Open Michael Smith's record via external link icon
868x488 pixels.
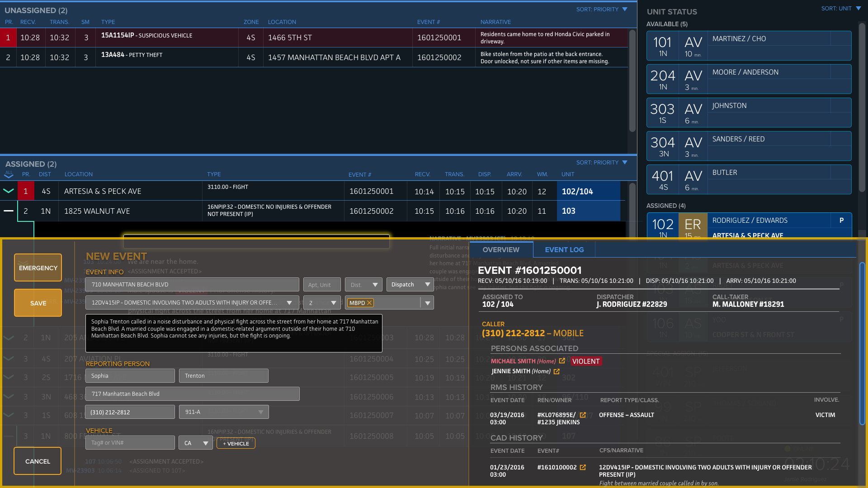click(562, 361)
